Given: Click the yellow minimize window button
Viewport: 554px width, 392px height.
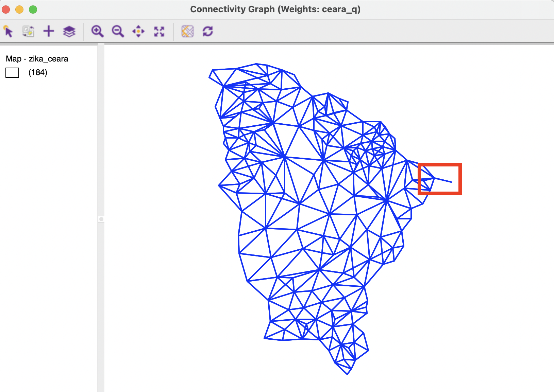Looking at the screenshot, I should (x=19, y=10).
